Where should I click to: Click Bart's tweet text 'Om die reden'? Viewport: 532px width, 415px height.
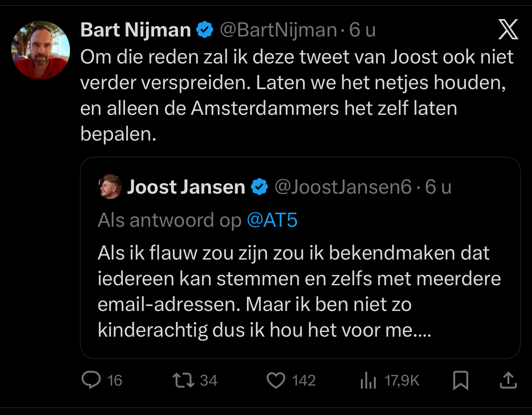pyautogui.click(x=296, y=95)
